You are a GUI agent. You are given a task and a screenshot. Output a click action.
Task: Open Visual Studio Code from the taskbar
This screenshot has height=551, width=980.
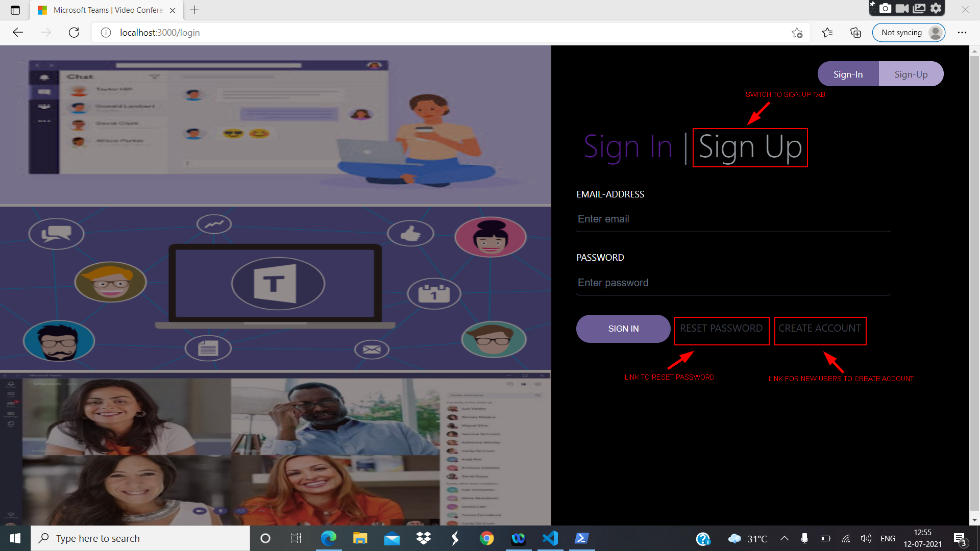click(550, 538)
